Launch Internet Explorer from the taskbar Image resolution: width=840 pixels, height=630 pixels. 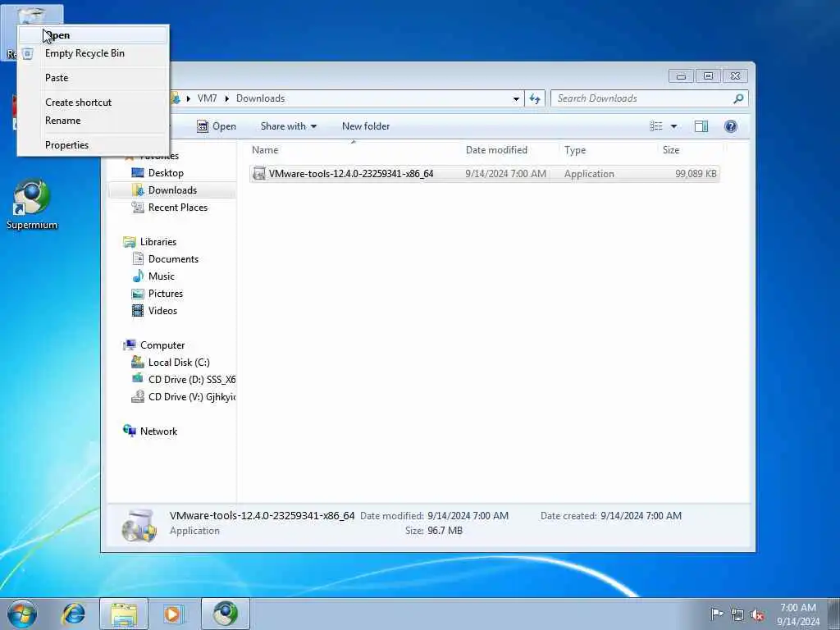point(73,614)
